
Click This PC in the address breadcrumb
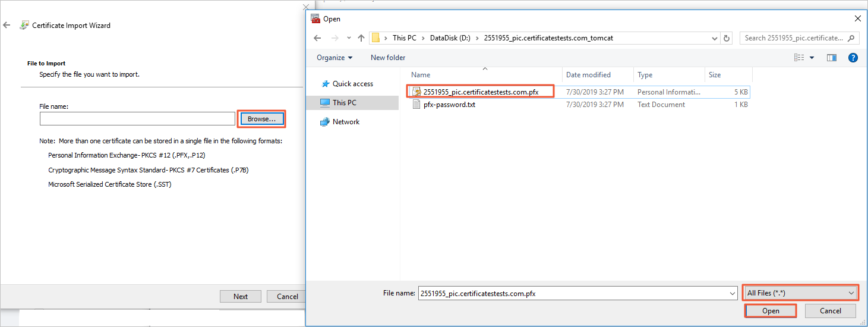coord(404,38)
